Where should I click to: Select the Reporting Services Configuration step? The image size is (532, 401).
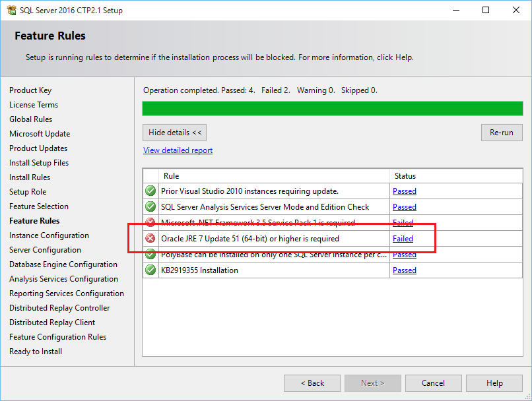pos(67,293)
